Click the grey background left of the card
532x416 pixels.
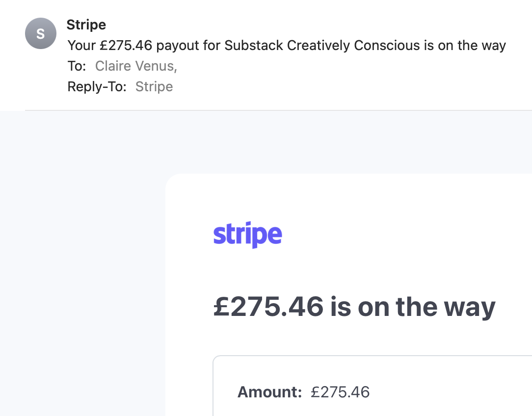[83, 270]
